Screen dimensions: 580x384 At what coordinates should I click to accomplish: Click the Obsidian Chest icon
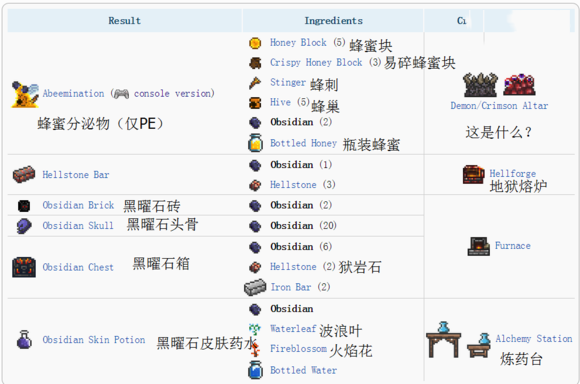pyautogui.click(x=24, y=267)
